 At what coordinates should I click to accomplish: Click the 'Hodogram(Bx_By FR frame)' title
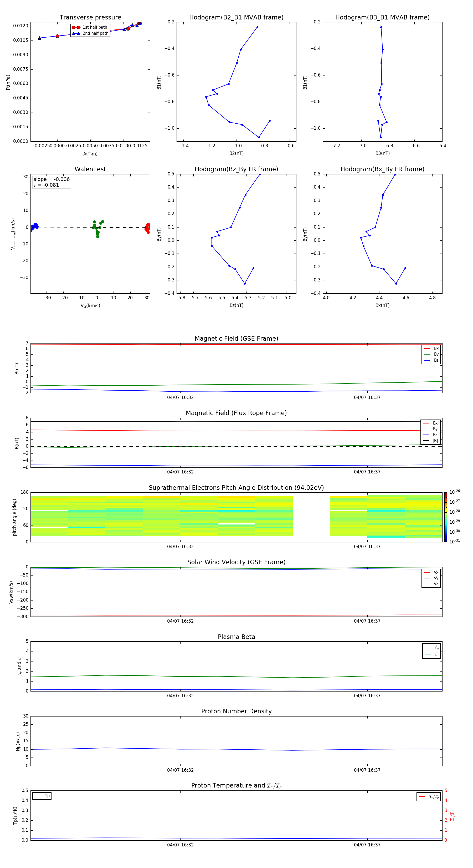382,169
